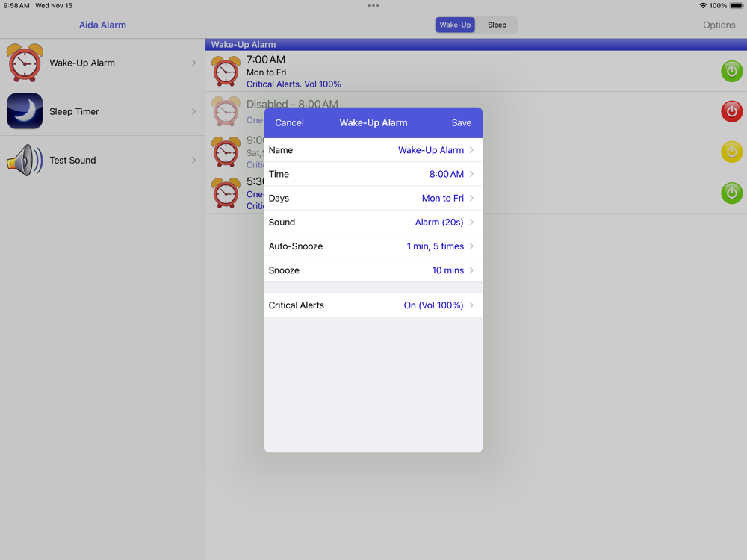Viewport: 747px width, 560px height.
Task: Tap the Wake-Up Alarm section header bar
Action: (x=476, y=44)
